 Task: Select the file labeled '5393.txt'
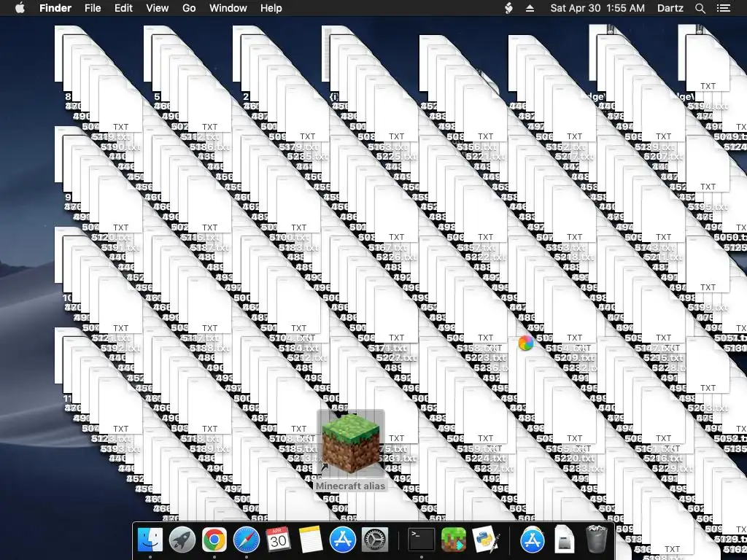point(120,448)
